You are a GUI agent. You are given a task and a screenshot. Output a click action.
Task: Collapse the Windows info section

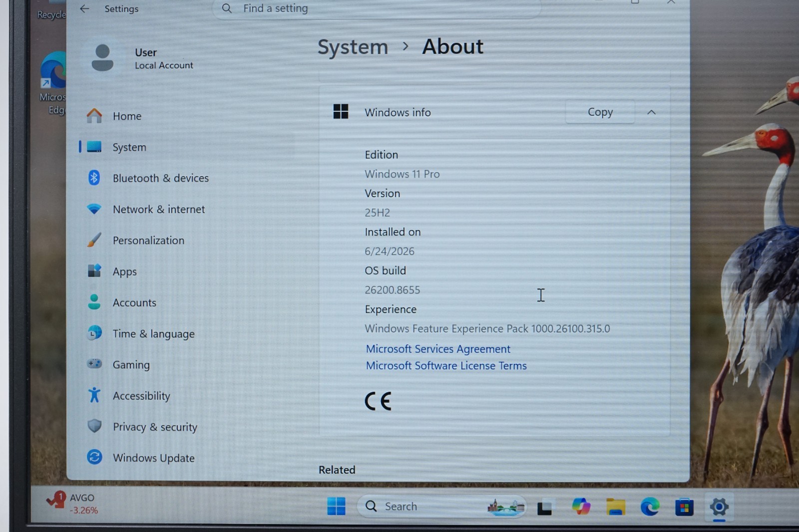point(651,112)
